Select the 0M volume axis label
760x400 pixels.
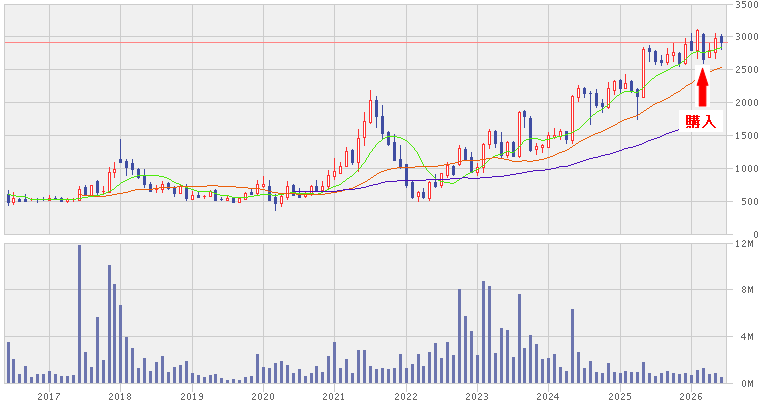pyautogui.click(x=747, y=384)
